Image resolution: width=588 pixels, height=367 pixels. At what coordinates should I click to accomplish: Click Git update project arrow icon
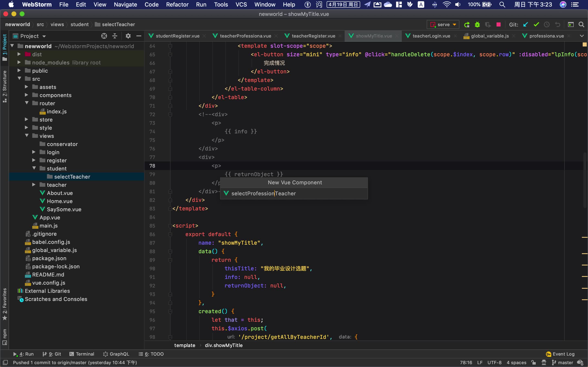pos(526,24)
